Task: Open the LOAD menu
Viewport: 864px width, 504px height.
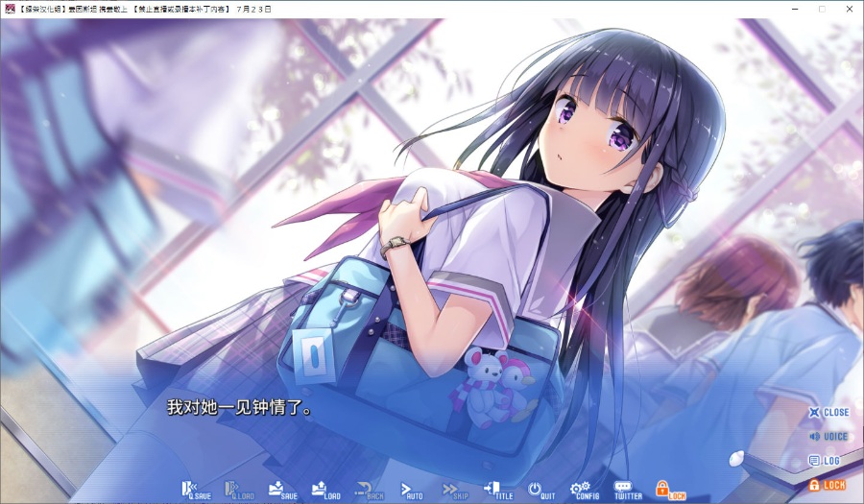Action: (325, 490)
